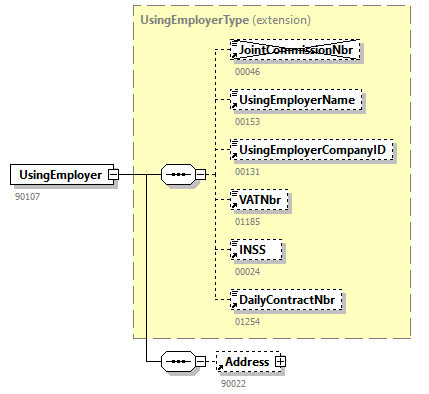Select the INSS element box
This screenshot has width=429, height=394.
[256, 250]
